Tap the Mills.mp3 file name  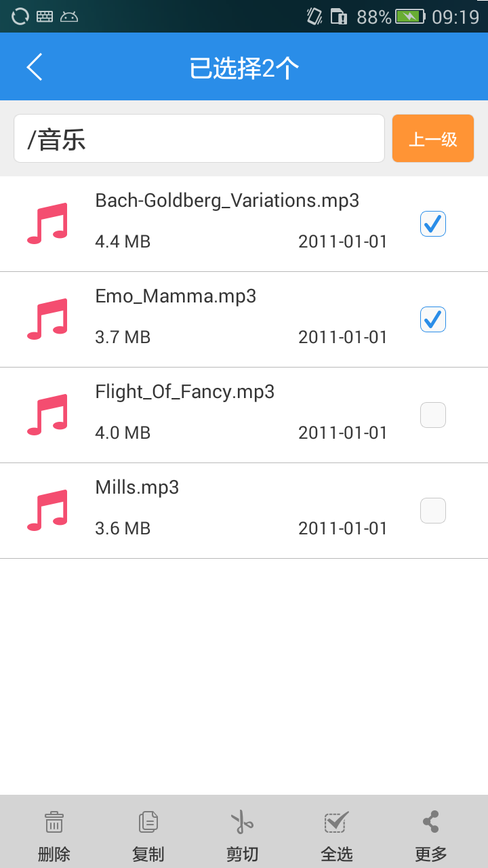pyautogui.click(x=137, y=488)
